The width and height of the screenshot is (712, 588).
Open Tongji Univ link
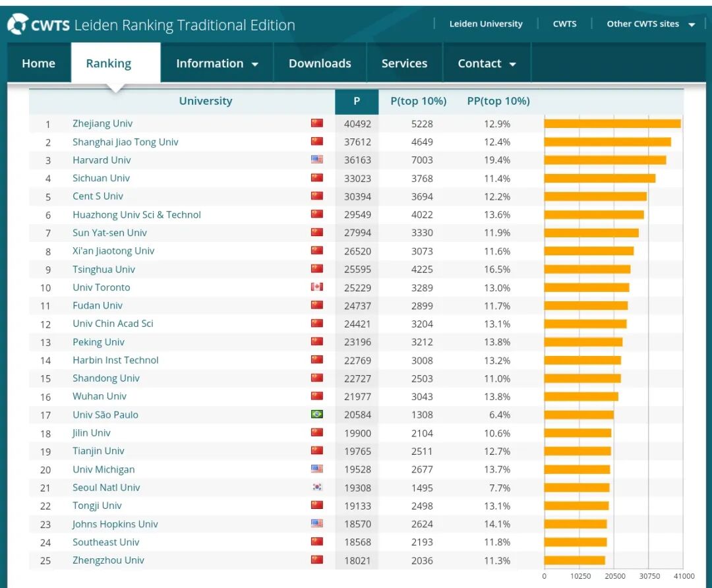97,506
